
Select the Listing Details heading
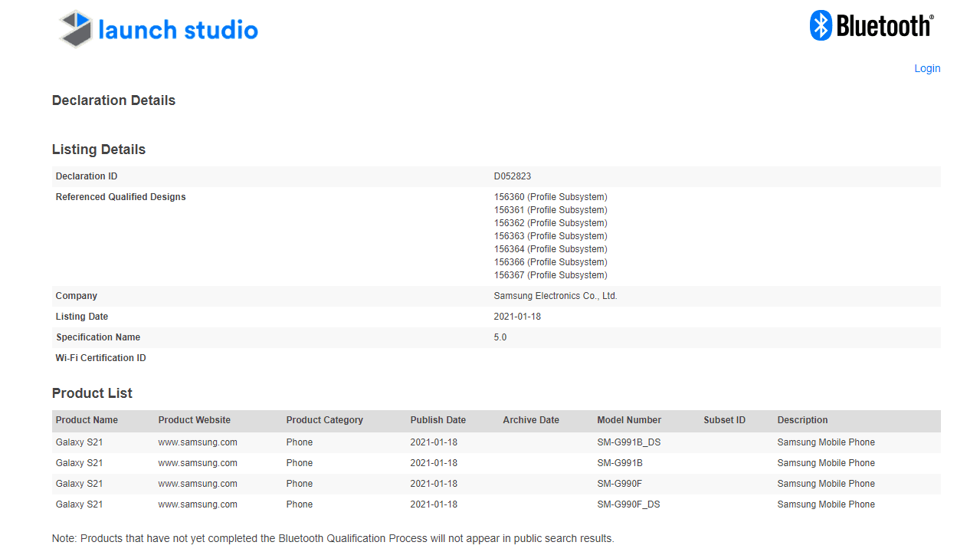pyautogui.click(x=99, y=149)
